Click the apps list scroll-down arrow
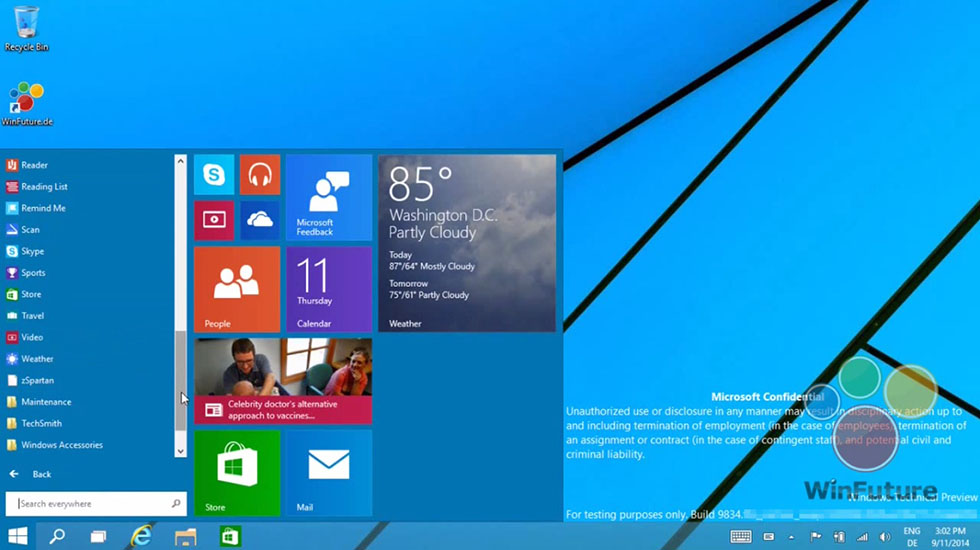This screenshot has width=980, height=550. 181,451
